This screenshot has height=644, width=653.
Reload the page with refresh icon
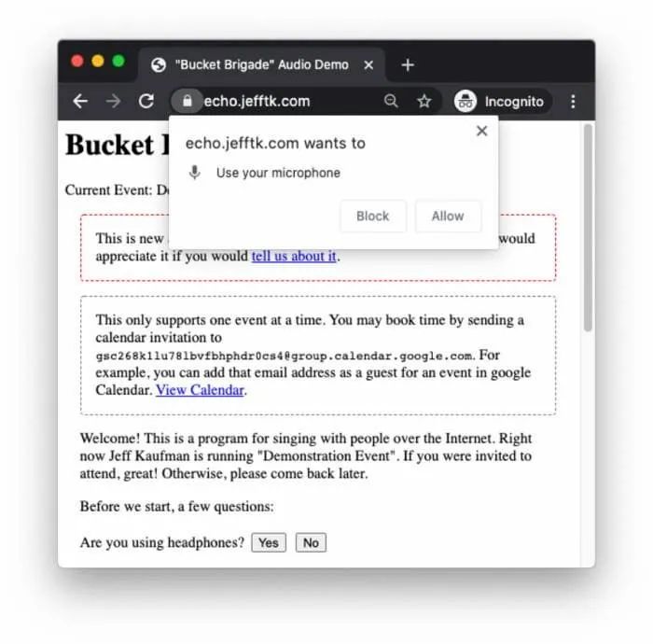click(146, 101)
